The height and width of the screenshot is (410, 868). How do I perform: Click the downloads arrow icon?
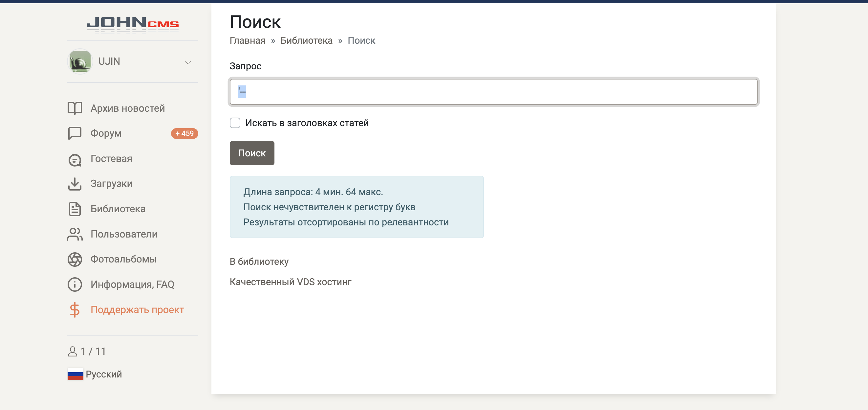pyautogui.click(x=75, y=184)
